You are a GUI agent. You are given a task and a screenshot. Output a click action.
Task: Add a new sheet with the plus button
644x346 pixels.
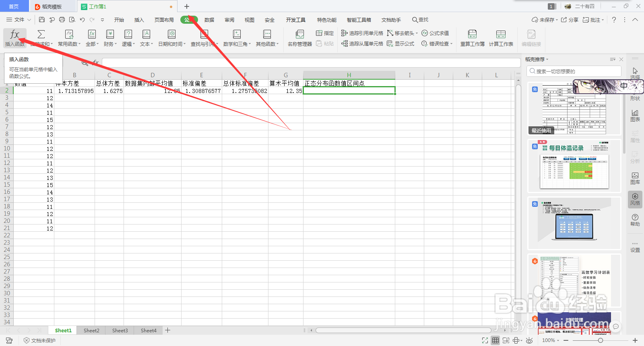click(168, 330)
